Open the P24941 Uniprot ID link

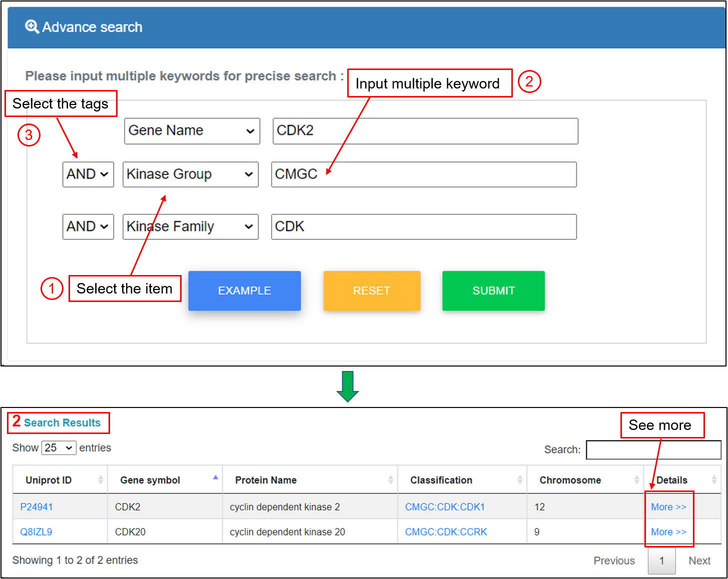pos(37,507)
